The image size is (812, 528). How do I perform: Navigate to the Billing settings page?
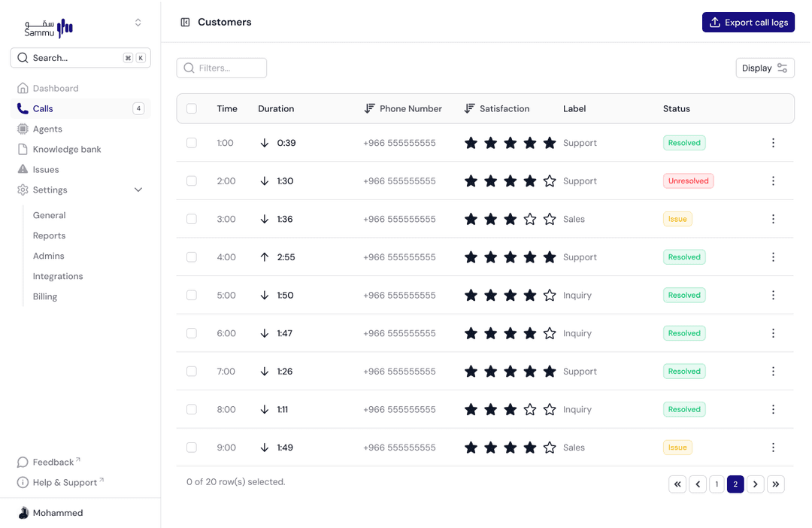pyautogui.click(x=45, y=297)
